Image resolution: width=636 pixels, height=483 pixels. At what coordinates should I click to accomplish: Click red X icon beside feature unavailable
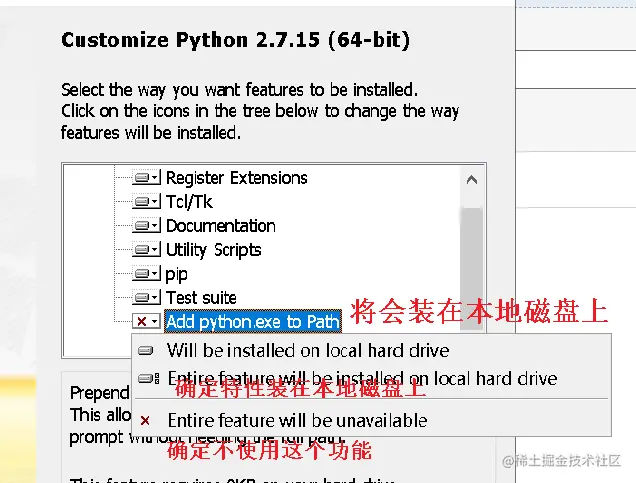click(x=145, y=421)
